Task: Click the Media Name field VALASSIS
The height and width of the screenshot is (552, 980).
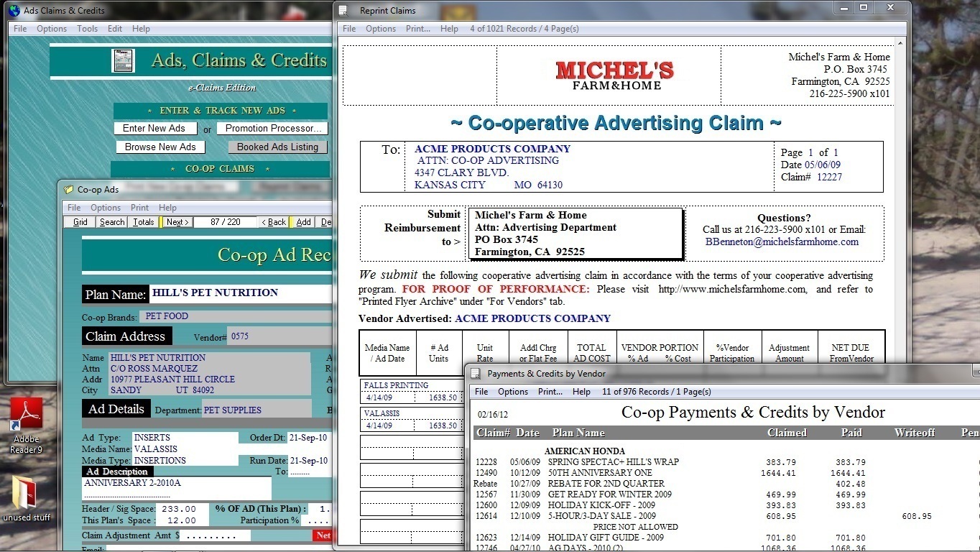Action: [185, 449]
